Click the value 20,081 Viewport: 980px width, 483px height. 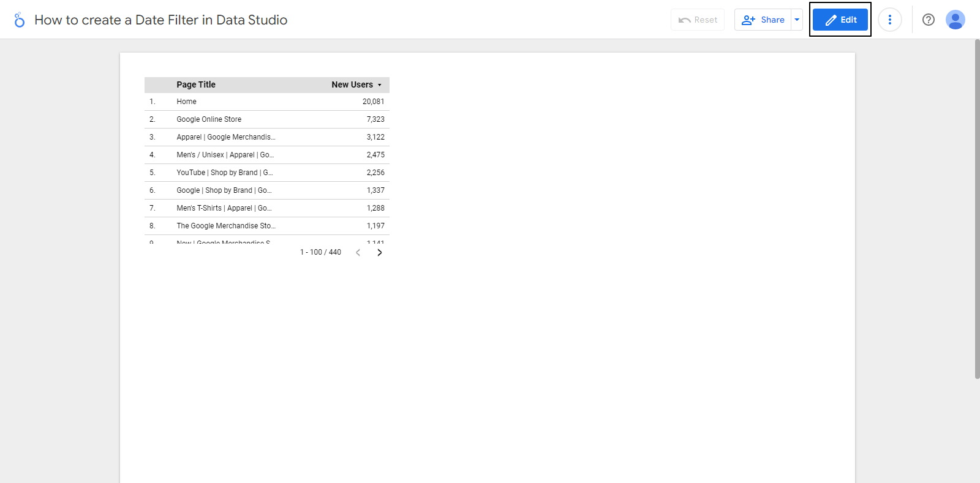(x=374, y=102)
